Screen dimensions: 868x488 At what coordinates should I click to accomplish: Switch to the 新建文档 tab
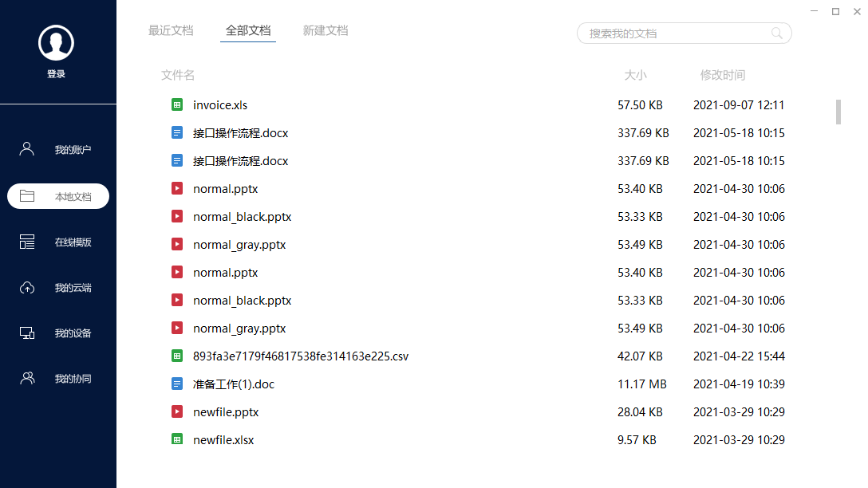(x=325, y=30)
